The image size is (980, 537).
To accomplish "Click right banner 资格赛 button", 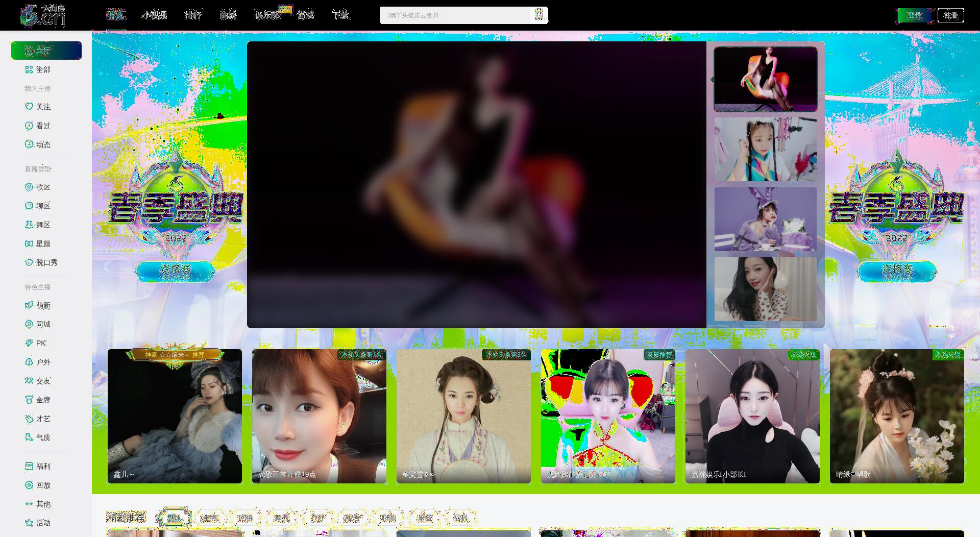I will pyautogui.click(x=896, y=271).
